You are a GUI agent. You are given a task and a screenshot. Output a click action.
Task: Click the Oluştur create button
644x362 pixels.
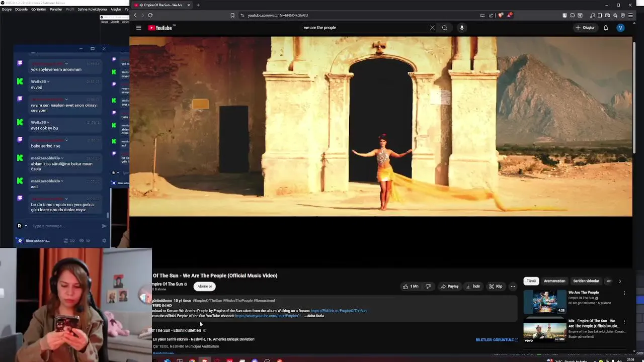[585, 28]
